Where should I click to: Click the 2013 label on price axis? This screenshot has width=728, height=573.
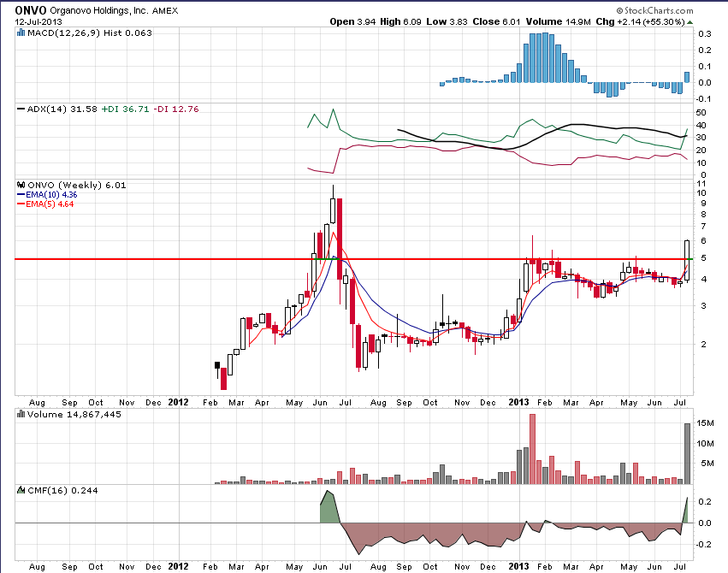click(518, 402)
